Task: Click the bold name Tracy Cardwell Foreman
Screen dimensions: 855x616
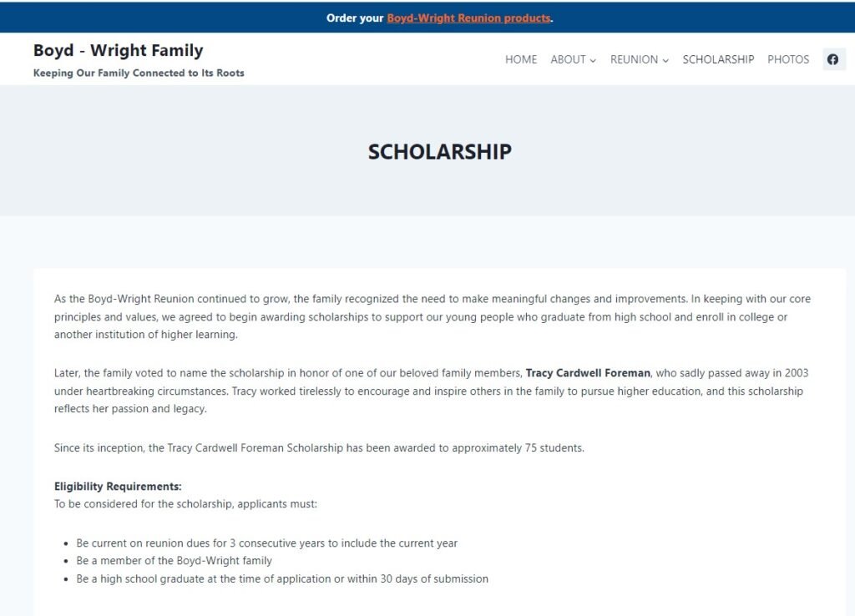Action: click(588, 373)
